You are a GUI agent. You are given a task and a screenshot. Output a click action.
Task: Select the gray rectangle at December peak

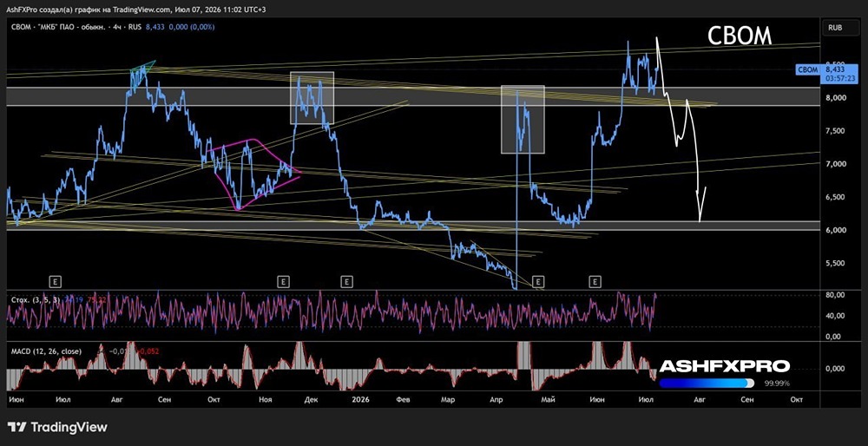coord(312,98)
